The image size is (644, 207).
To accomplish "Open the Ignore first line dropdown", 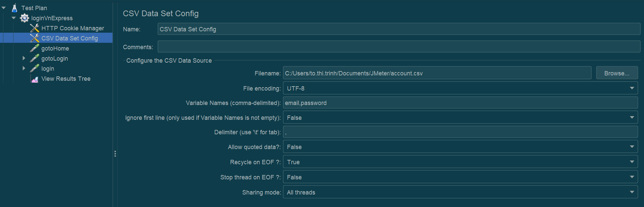I will (x=632, y=118).
